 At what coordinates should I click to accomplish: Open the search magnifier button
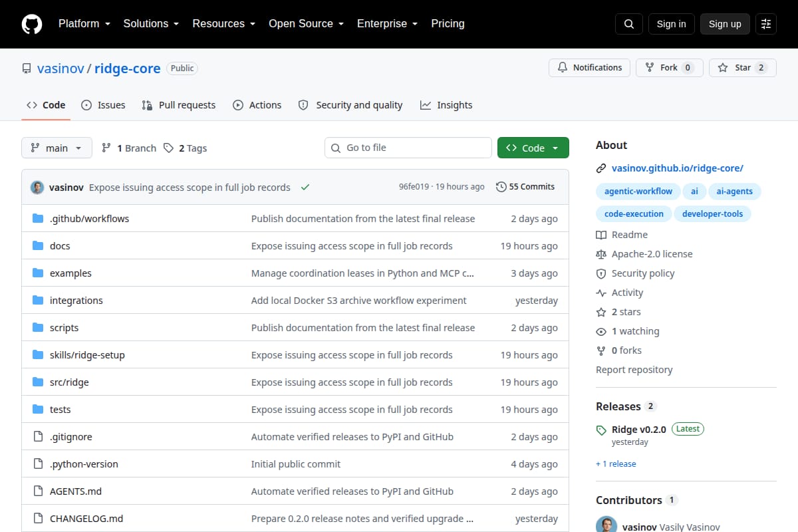(x=629, y=24)
